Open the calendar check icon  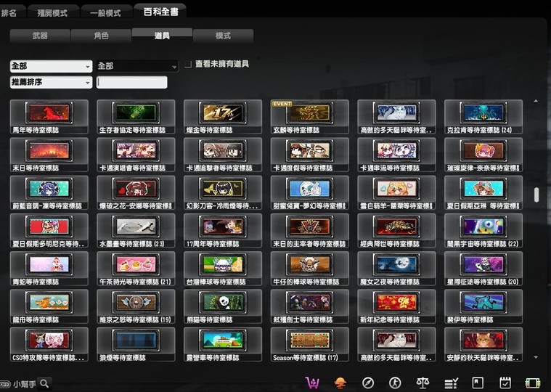[x=505, y=383]
